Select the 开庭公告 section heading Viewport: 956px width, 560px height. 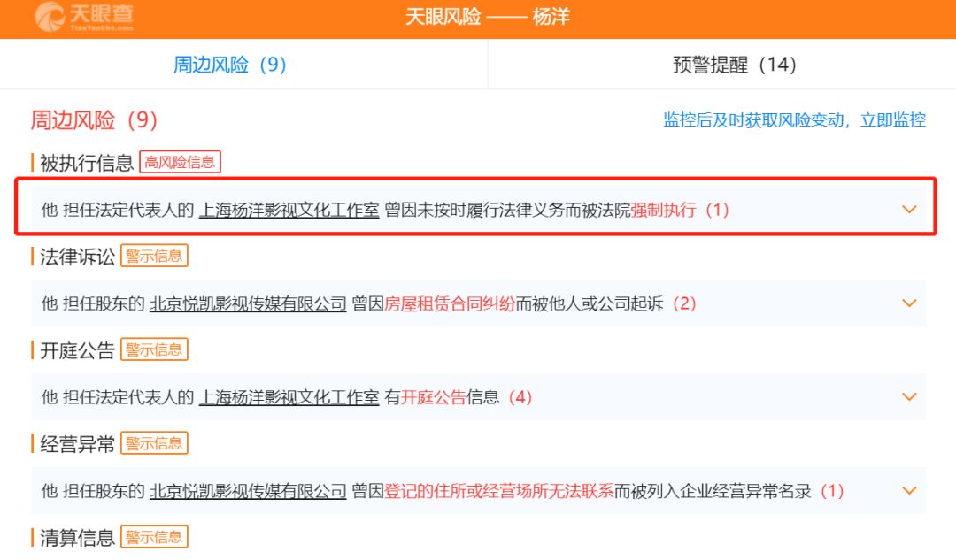coord(77,350)
